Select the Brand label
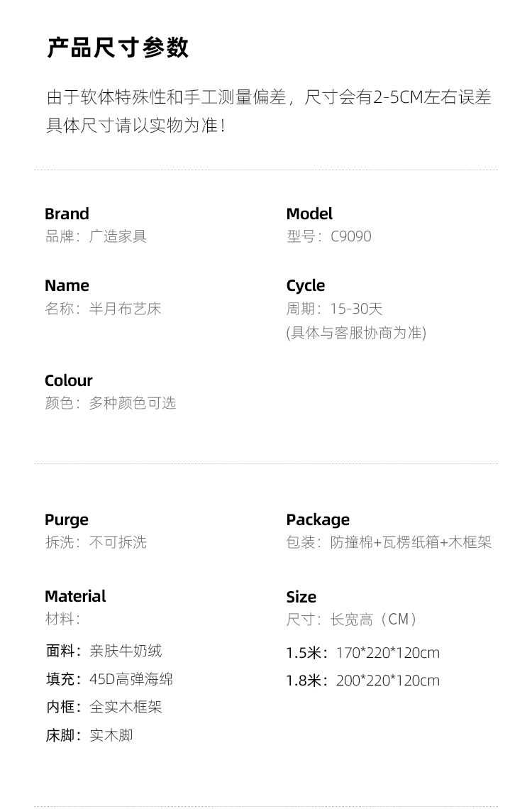Image resolution: width=532 pixels, height=809 pixels. [x=67, y=214]
